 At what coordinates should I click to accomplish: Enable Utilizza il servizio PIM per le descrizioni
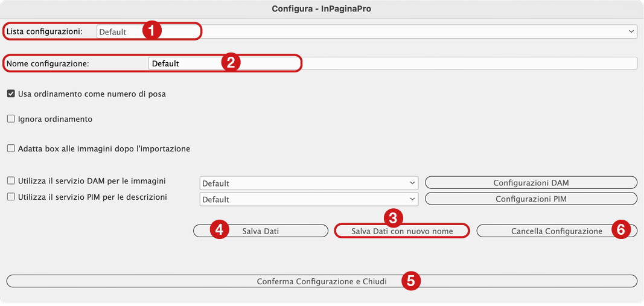click(11, 197)
